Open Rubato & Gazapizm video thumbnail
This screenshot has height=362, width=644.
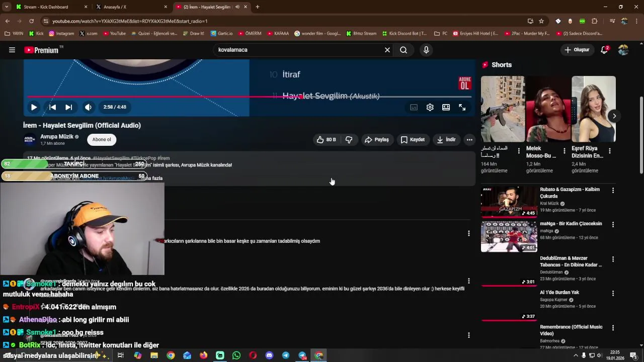(509, 202)
